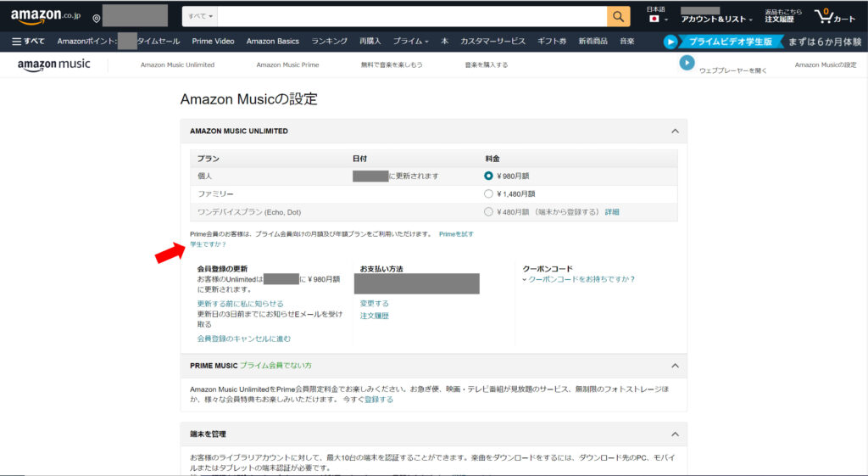Screen dimensions: 868x476
Task: Click タイムセール in the nav bar
Action: pyautogui.click(x=159, y=42)
